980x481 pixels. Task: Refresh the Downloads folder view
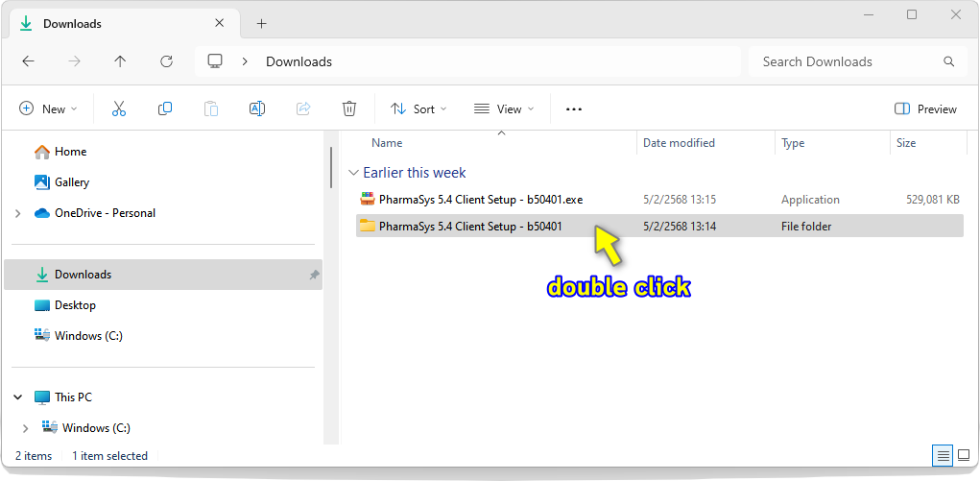click(166, 61)
